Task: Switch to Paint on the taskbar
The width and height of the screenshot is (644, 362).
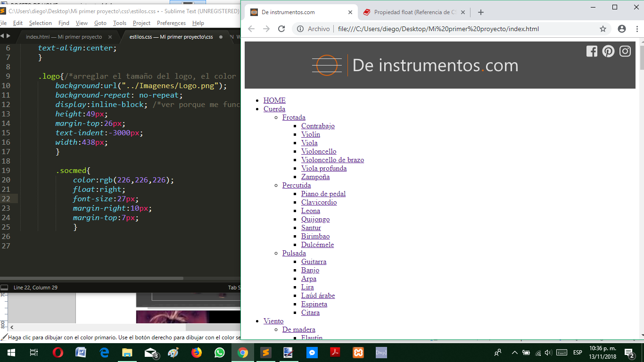Action: pos(173,353)
